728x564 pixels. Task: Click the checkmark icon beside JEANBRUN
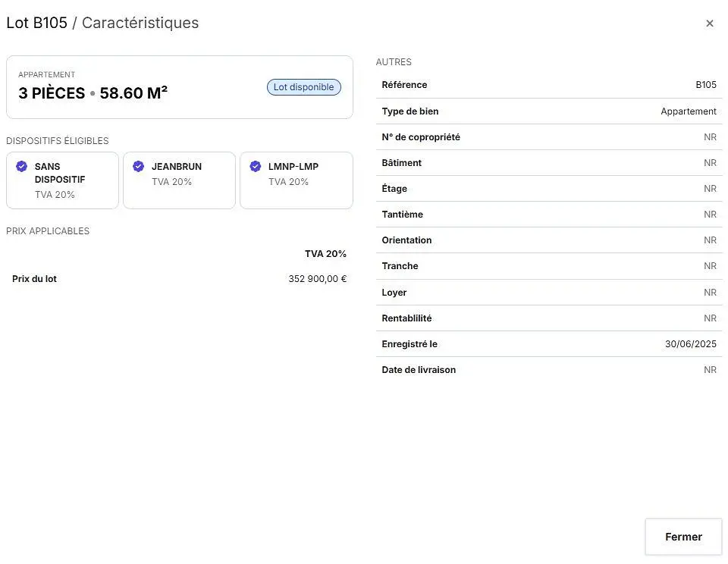(138, 166)
